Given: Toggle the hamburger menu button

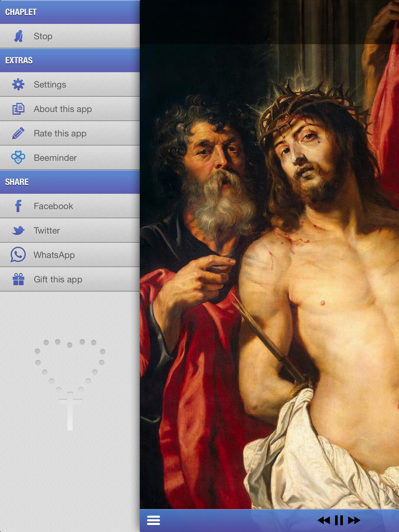Looking at the screenshot, I should [154, 520].
